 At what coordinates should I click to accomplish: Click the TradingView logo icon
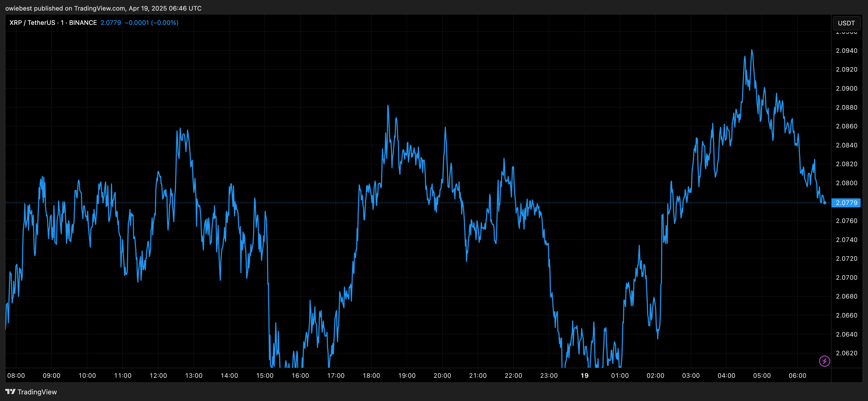11,391
